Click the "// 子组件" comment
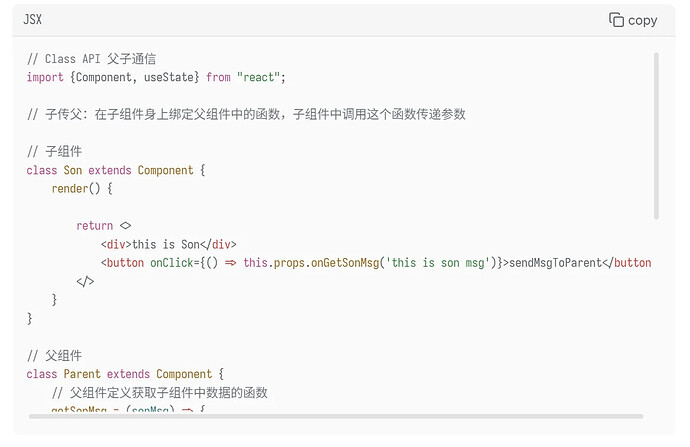The image size is (690, 447). click(54, 152)
